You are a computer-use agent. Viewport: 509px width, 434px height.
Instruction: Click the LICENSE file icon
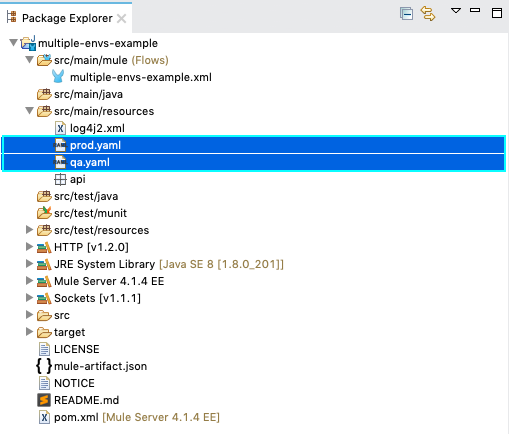pos(44,349)
